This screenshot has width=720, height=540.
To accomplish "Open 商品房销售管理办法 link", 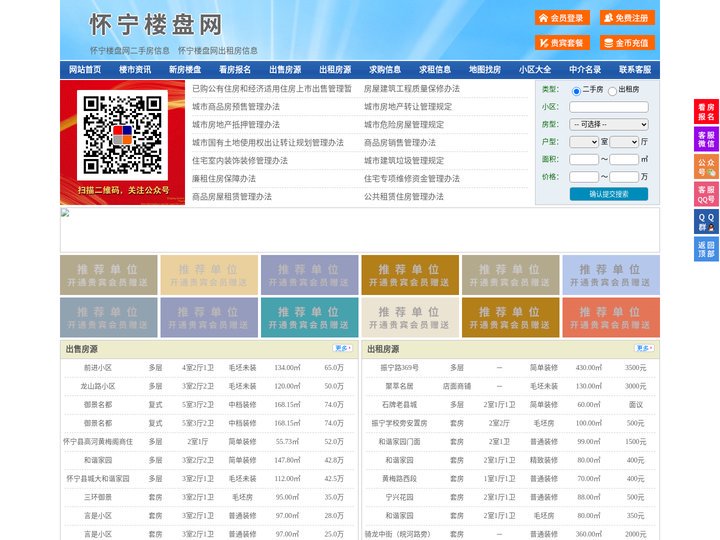I will coord(400,142).
